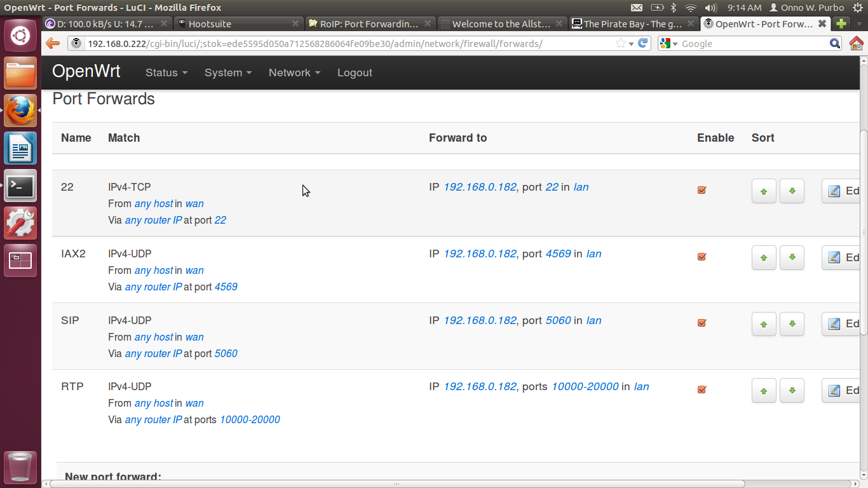Click the Google search input field

coord(753,43)
